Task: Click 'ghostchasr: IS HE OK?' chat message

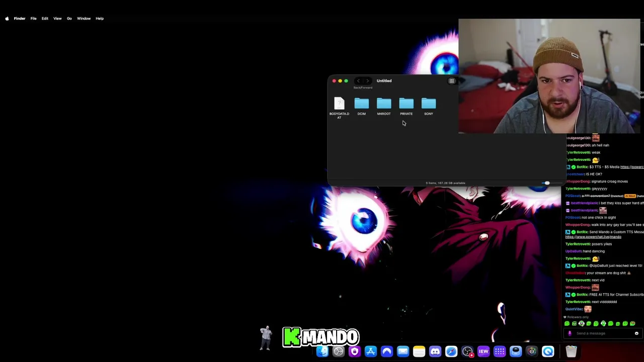Action: tap(584, 174)
